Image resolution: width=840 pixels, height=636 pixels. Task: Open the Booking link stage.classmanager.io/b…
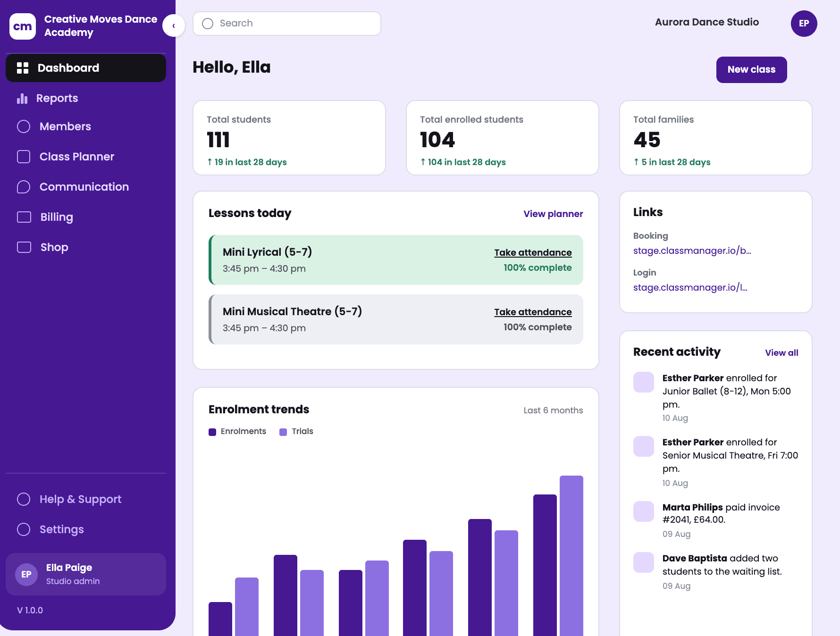(692, 251)
